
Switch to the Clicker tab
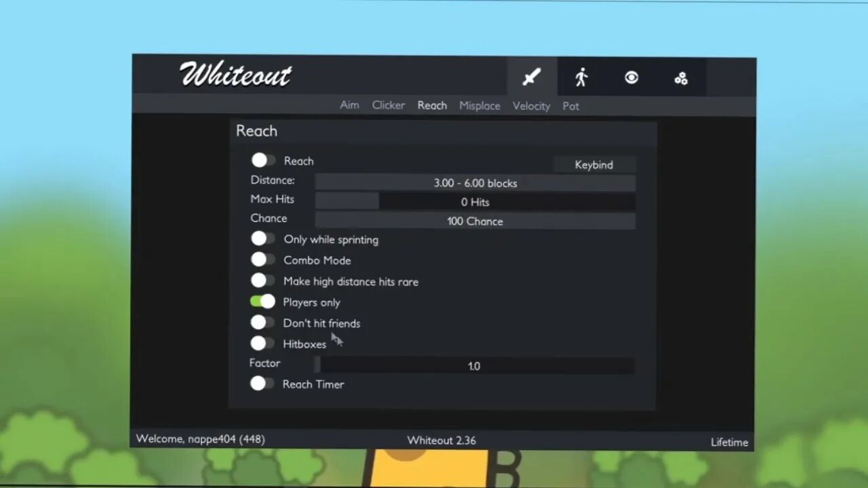(389, 105)
